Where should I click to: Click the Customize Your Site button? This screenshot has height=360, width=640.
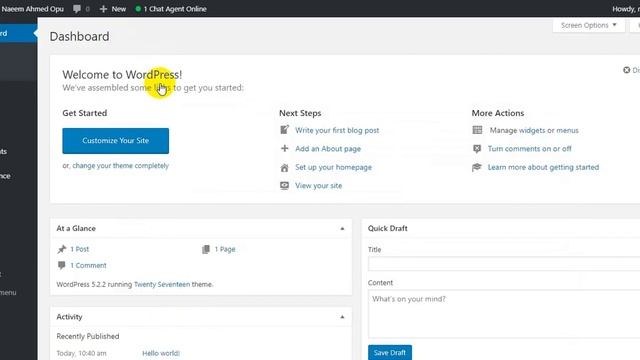pyautogui.click(x=116, y=141)
